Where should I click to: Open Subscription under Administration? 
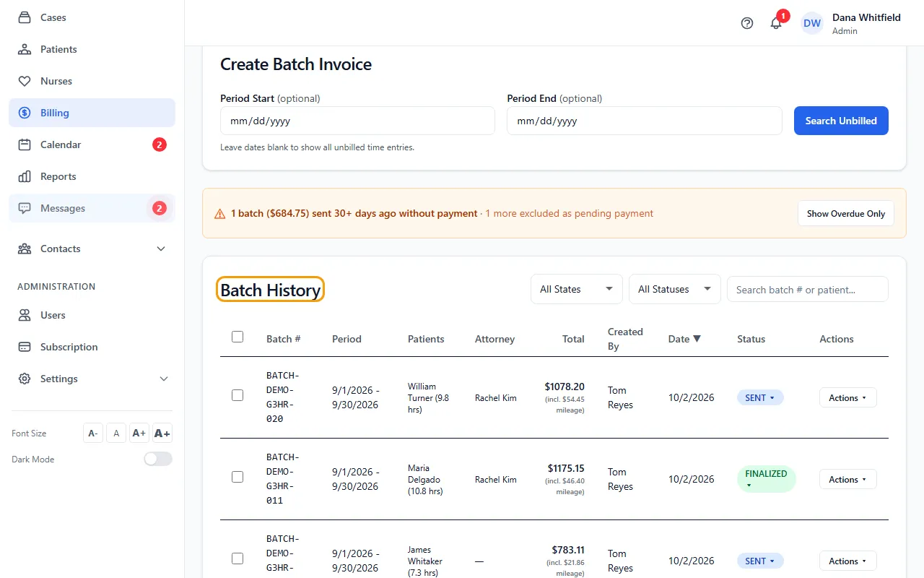tap(92, 347)
